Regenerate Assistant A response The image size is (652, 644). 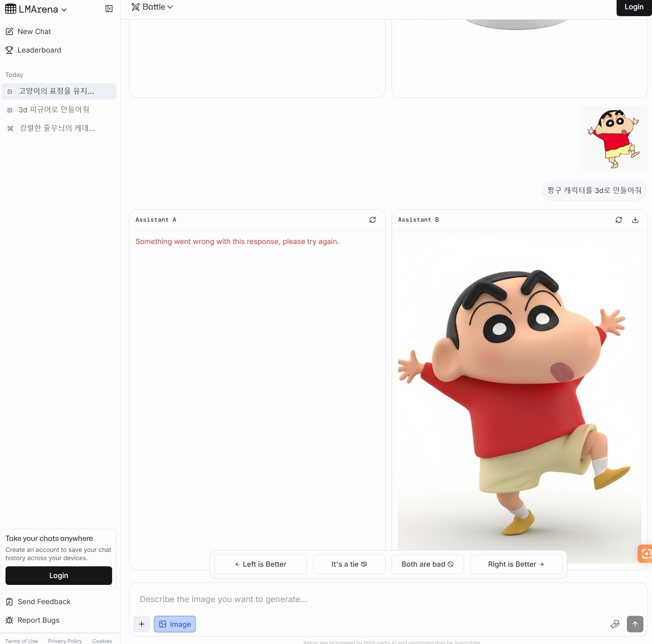[372, 220]
